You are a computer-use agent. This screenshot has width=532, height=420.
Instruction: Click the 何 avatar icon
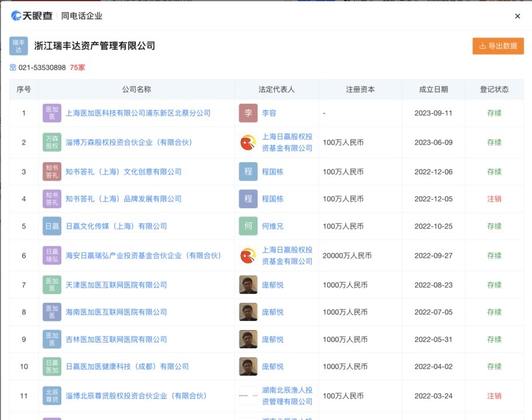tap(248, 226)
